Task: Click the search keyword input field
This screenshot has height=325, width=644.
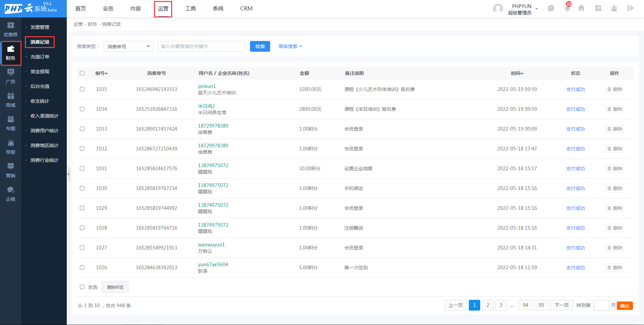Action: coord(201,46)
